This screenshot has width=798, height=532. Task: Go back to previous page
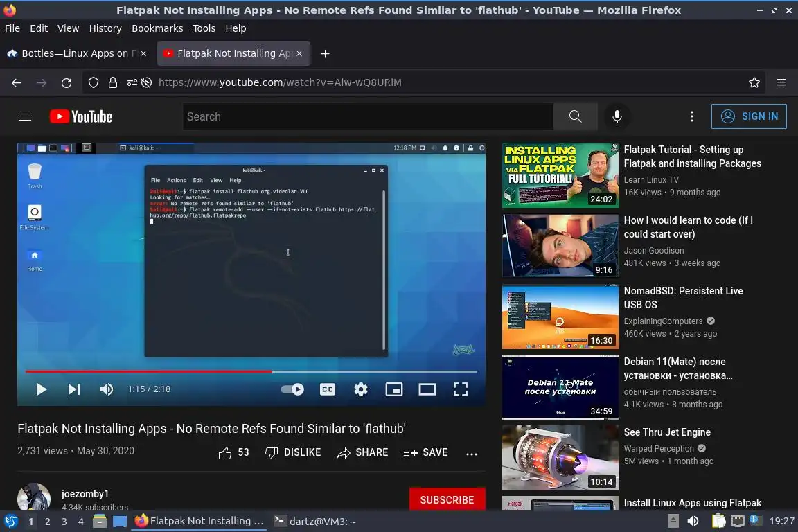coord(17,82)
